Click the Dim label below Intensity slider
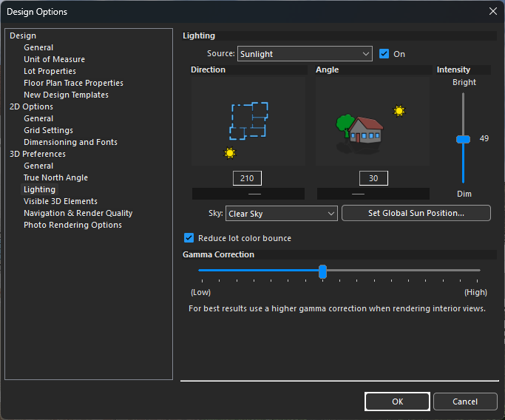 point(464,194)
